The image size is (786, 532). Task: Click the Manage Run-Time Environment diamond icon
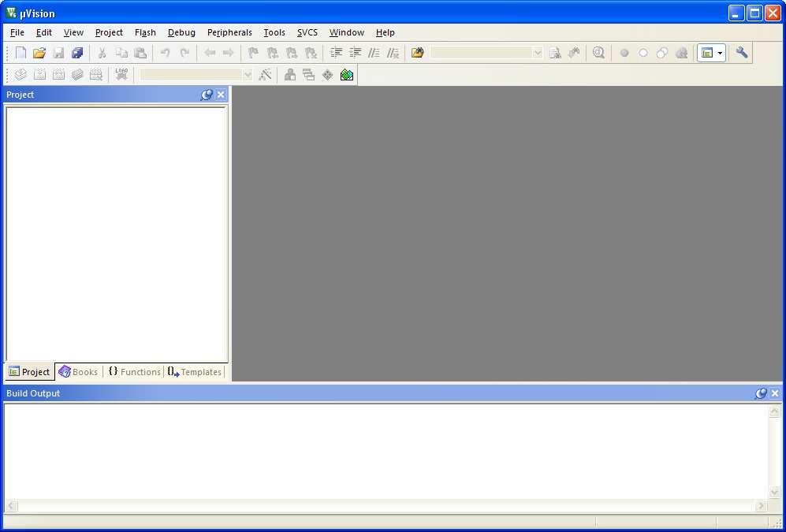[327, 75]
